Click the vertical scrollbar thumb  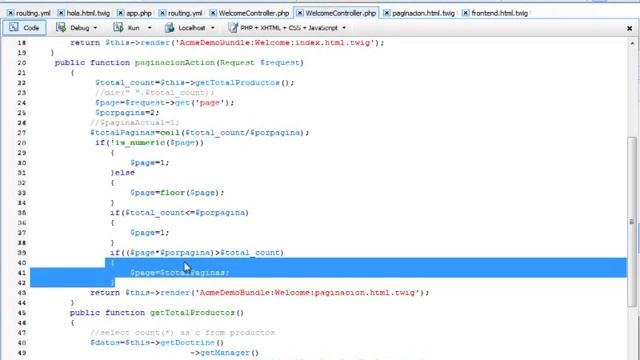click(632, 222)
